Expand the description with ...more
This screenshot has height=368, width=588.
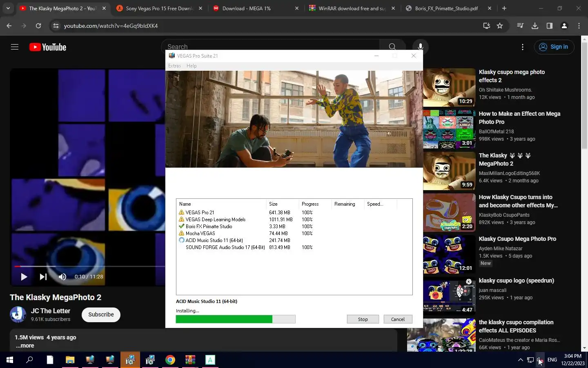[25, 346]
